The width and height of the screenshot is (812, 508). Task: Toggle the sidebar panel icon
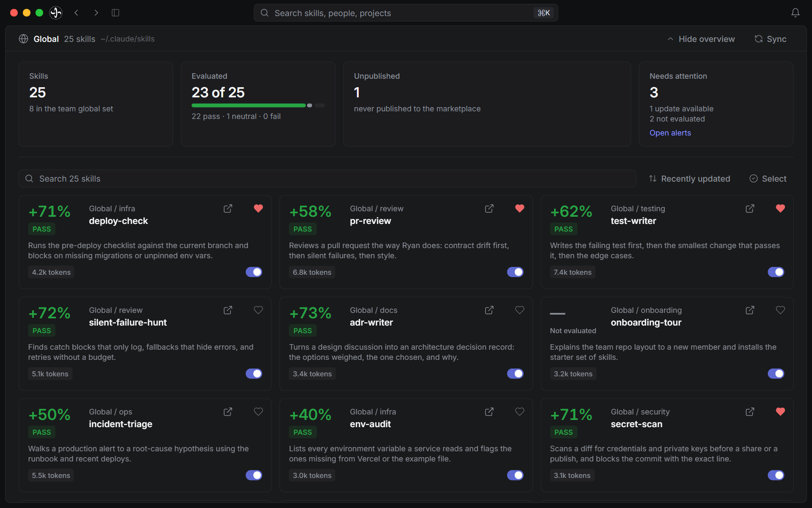(x=115, y=13)
